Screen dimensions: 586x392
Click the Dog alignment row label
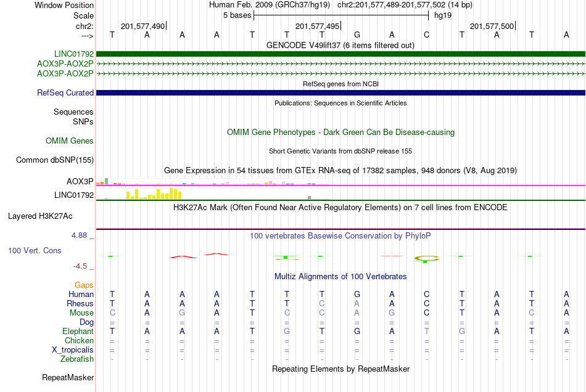click(x=86, y=322)
